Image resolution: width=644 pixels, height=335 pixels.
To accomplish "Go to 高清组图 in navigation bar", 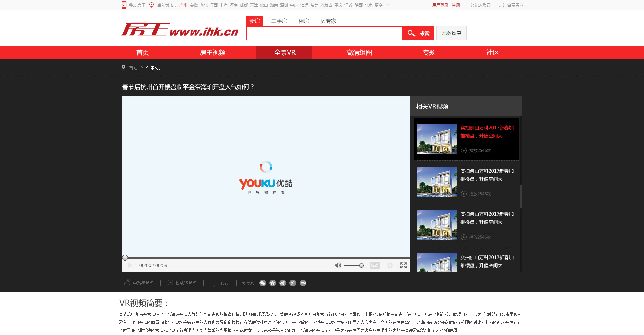I will [359, 53].
